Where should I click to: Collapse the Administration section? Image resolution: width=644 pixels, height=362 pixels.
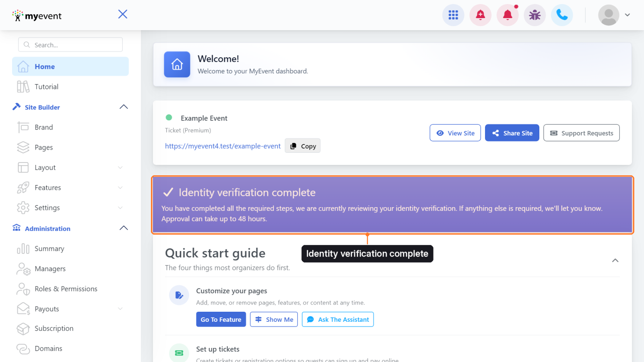coord(124,228)
